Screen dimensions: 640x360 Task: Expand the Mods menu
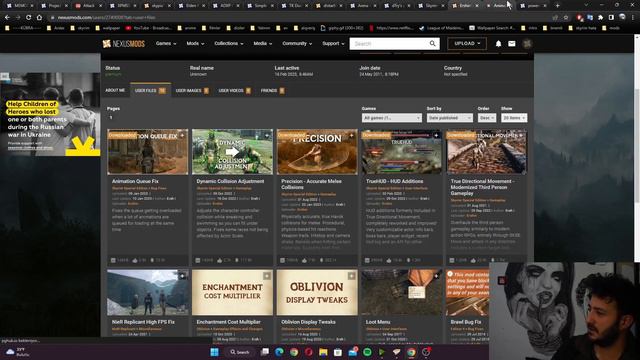(195, 43)
